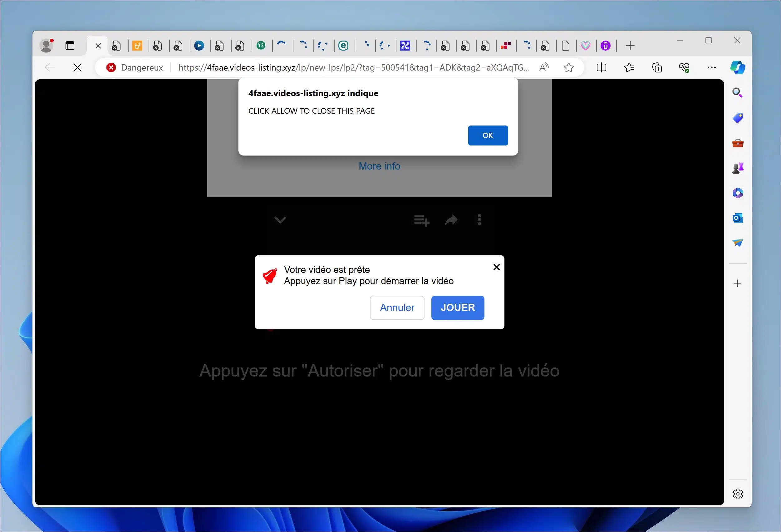Open the Copilot icon
The height and width of the screenshot is (532, 781).
[738, 67]
